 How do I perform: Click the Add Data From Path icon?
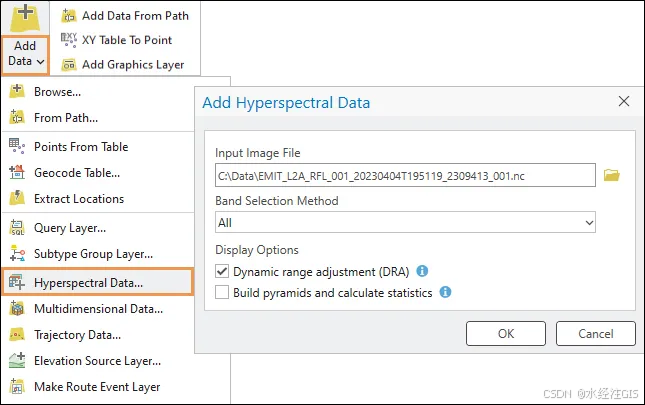68,16
